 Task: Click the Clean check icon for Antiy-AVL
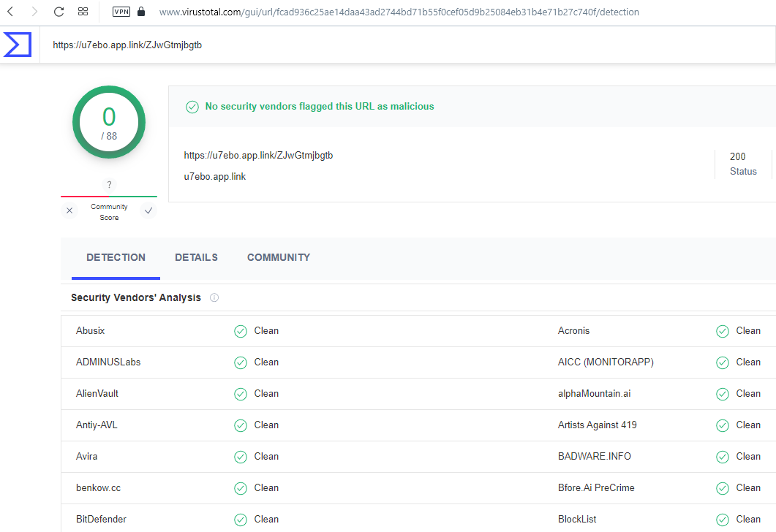click(x=241, y=426)
